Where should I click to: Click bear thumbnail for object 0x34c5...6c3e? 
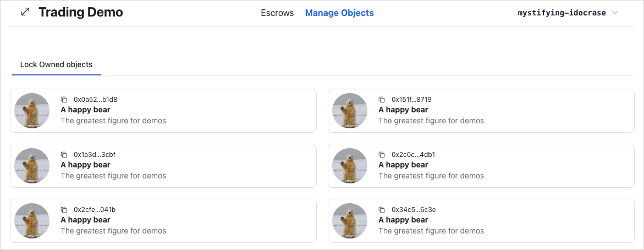[350, 221]
